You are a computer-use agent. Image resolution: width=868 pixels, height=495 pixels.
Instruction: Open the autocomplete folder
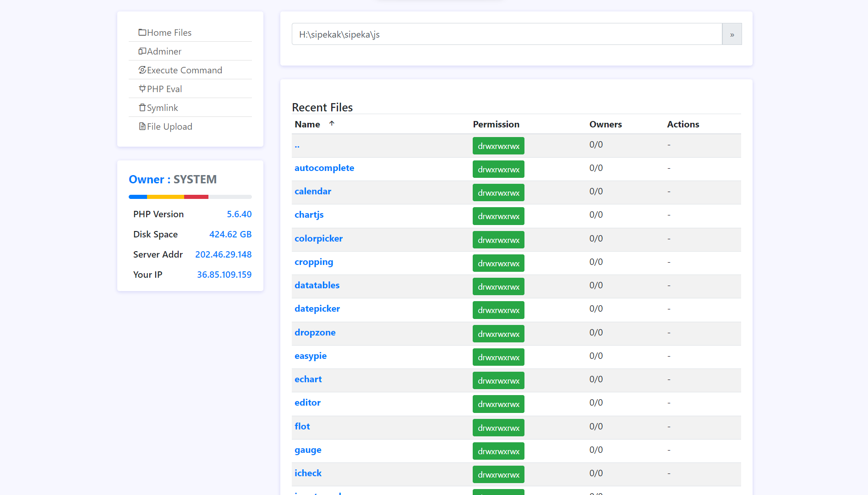click(x=324, y=168)
